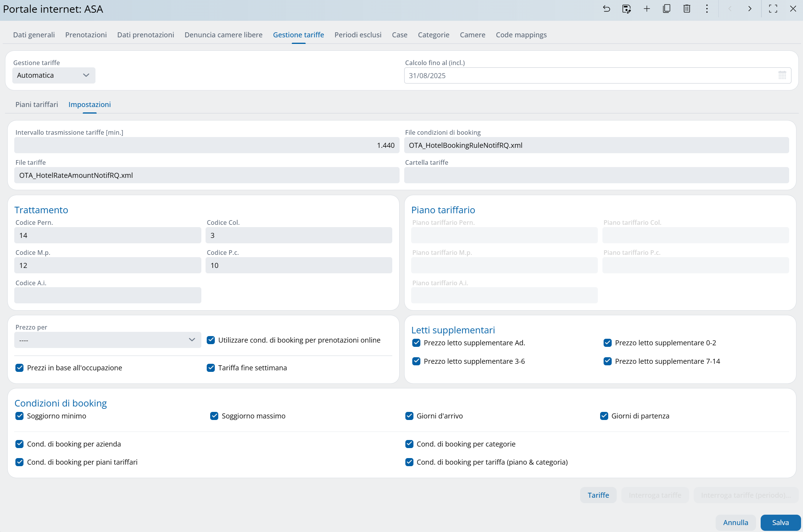Switch to the Periodi esclusi tab
Viewport: 803px width, 532px height.
[358, 35]
